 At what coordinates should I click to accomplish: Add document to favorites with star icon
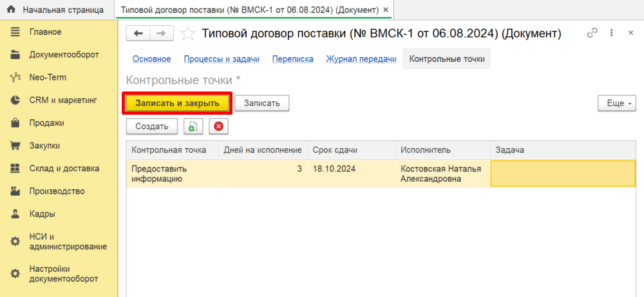coord(187,34)
